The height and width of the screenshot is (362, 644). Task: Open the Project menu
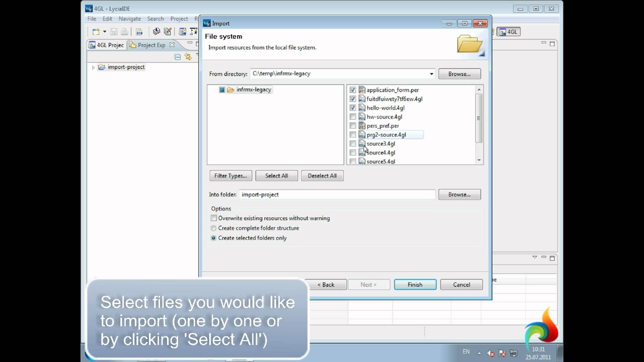[x=179, y=19]
